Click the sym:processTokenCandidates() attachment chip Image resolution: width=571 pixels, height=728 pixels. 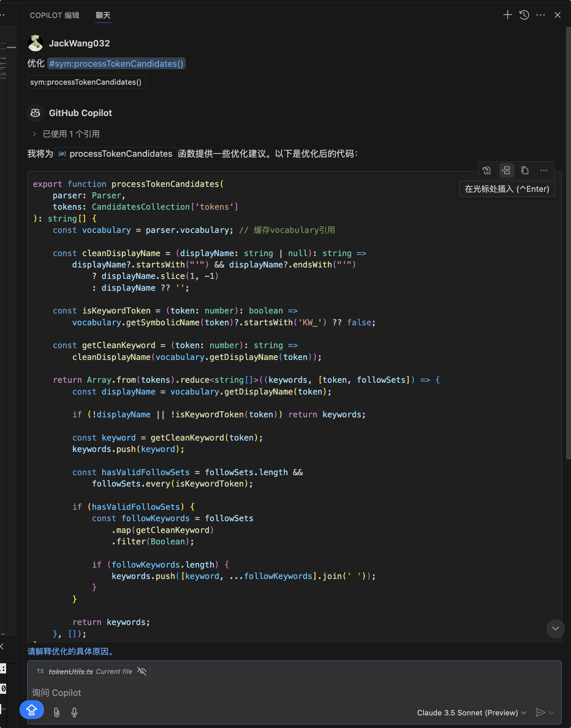click(86, 82)
